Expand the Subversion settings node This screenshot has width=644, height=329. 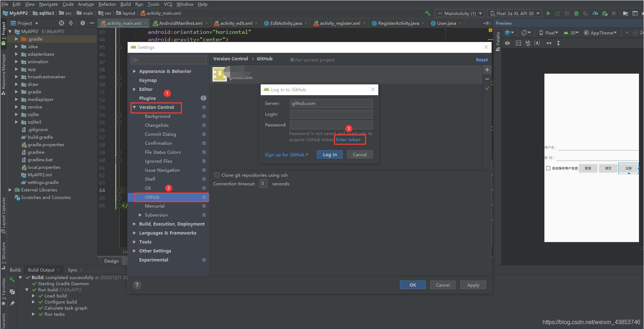point(140,215)
